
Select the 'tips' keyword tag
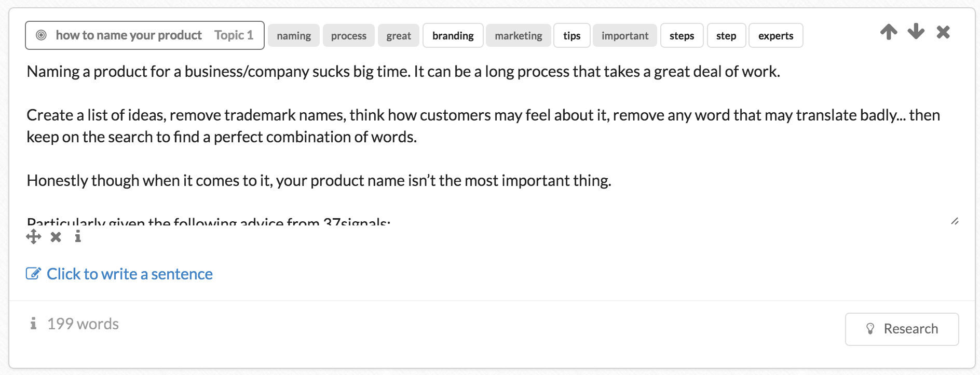coord(572,35)
